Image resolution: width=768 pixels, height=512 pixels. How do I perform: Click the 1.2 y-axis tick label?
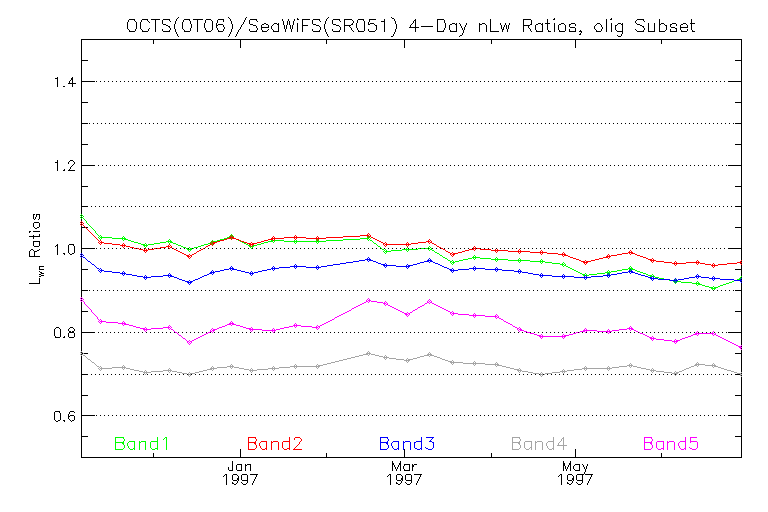coord(65,166)
